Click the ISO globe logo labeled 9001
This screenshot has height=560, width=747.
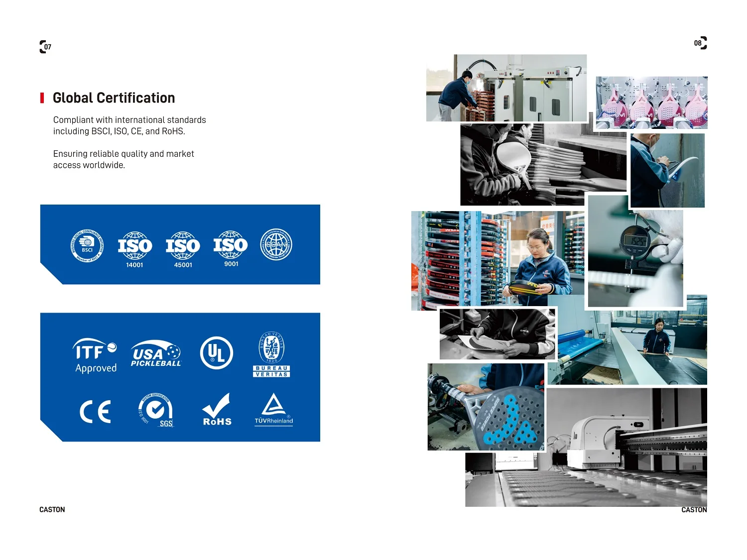231,248
